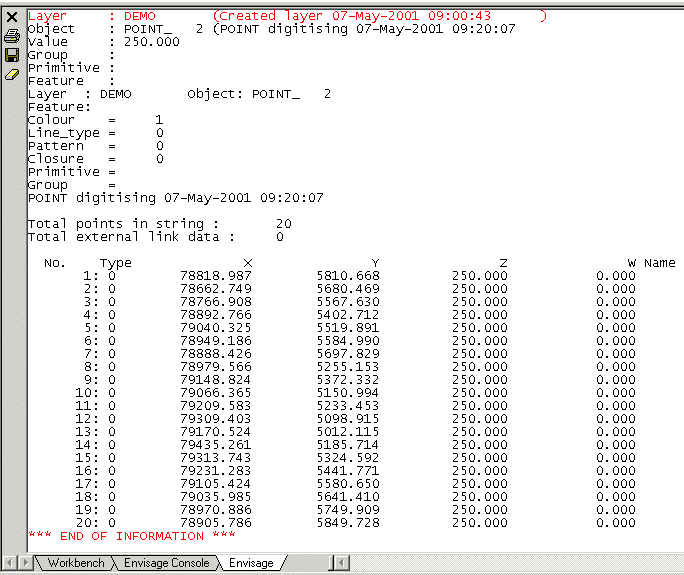Click the horizontal scrollbar left arrow
The image size is (684, 575).
[342, 563]
